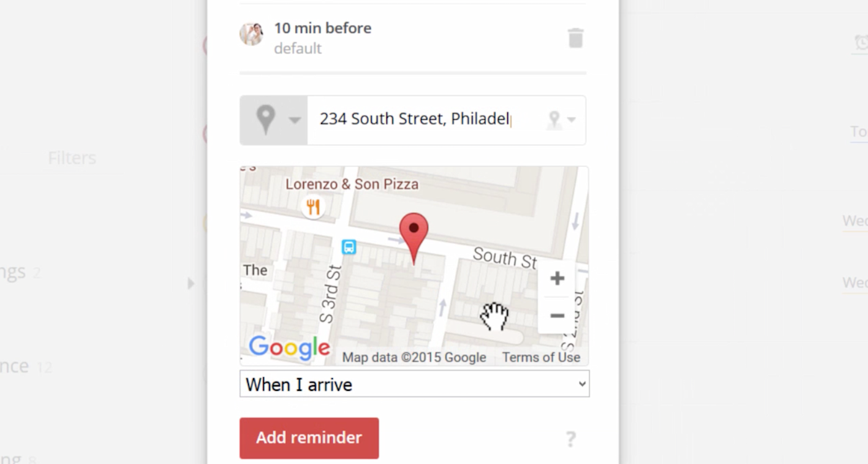The image size is (868, 464).
Task: Open the saved locations icon in the address field
Action: tap(561, 120)
